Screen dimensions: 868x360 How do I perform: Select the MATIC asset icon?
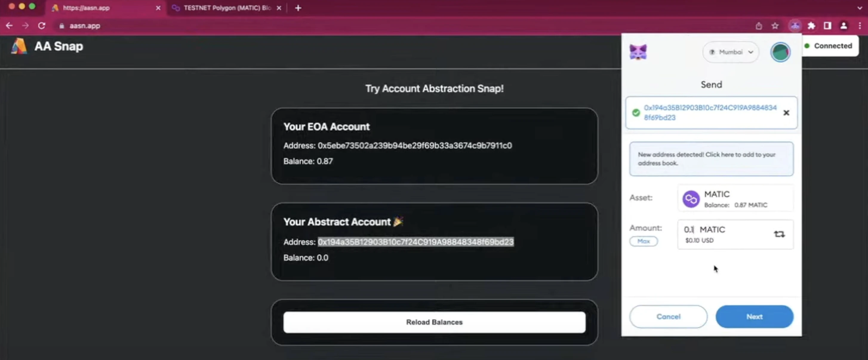[691, 198]
